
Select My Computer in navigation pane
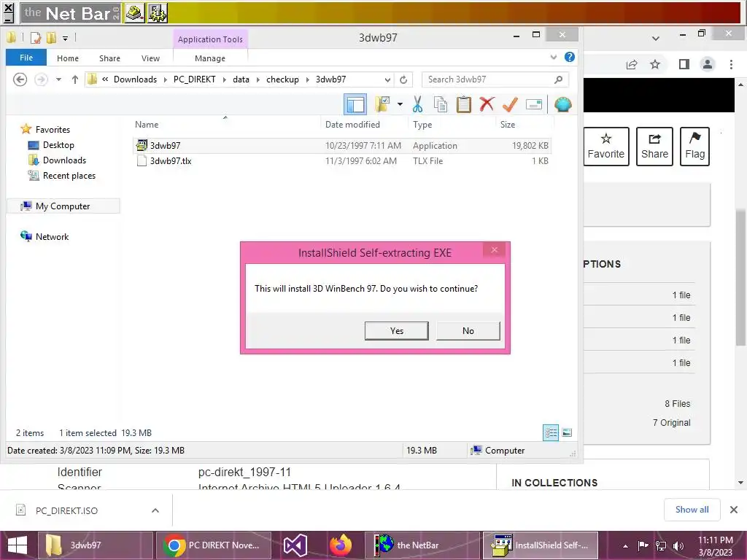(x=63, y=206)
